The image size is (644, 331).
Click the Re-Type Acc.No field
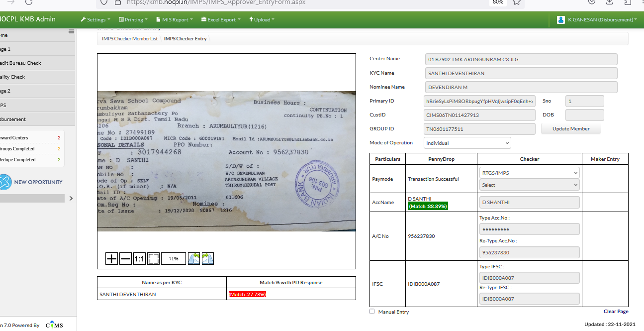(x=530, y=252)
